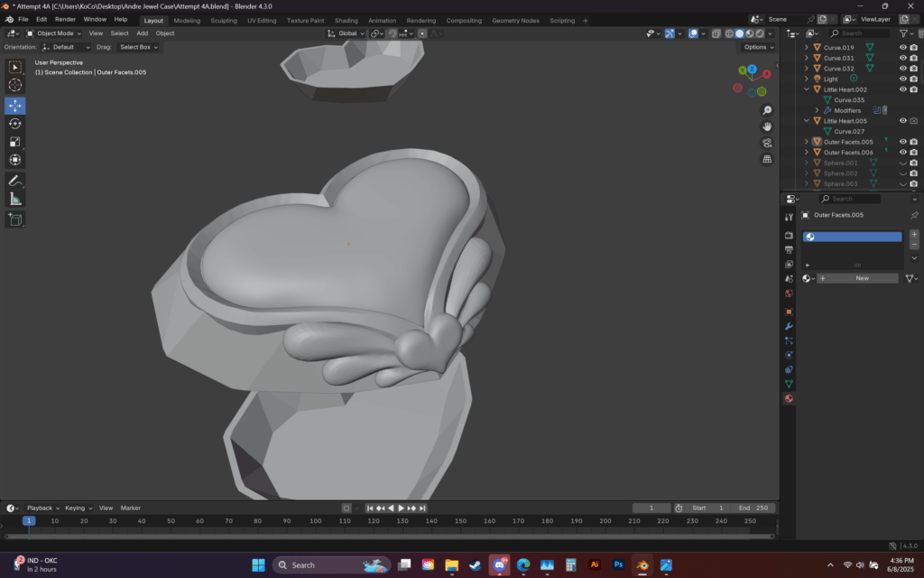Pick the Measure tool
This screenshot has height=578, width=924.
[x=14, y=200]
